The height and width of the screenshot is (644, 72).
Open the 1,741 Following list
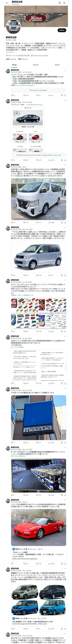coord(11,59)
